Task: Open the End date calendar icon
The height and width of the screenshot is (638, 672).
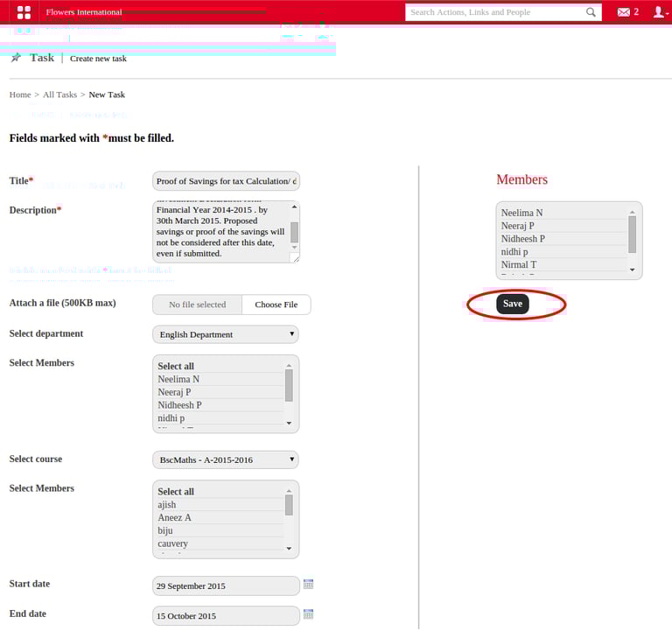Action: pos(308,614)
